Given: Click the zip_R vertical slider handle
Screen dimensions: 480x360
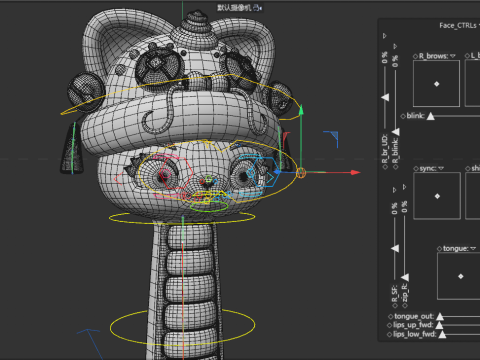Looking at the screenshot, I should point(405,277).
